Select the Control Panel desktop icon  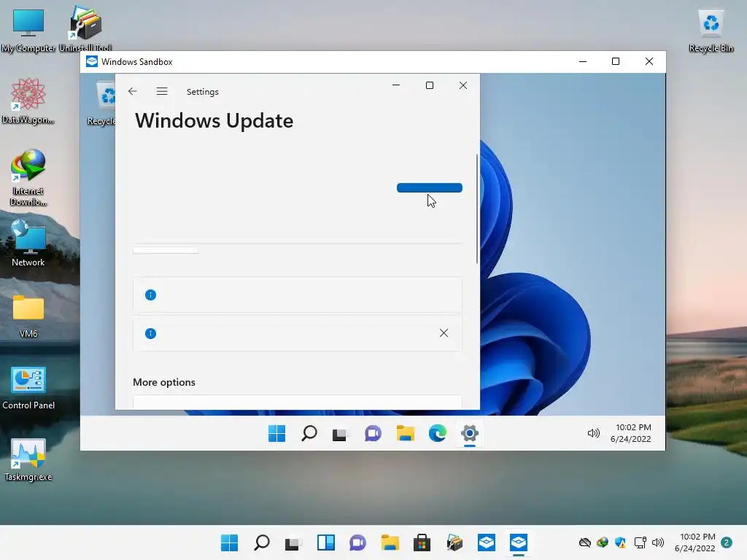pyautogui.click(x=28, y=388)
